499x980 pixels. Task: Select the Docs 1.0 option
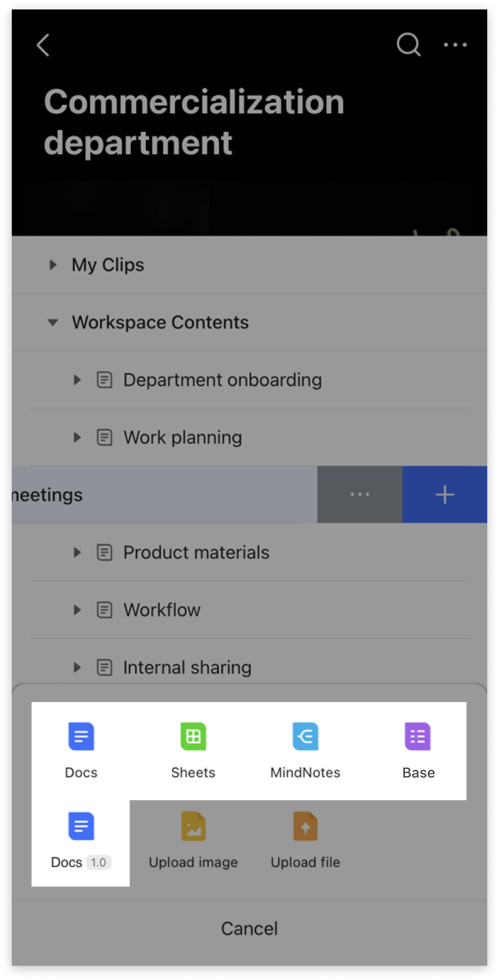[x=81, y=840]
